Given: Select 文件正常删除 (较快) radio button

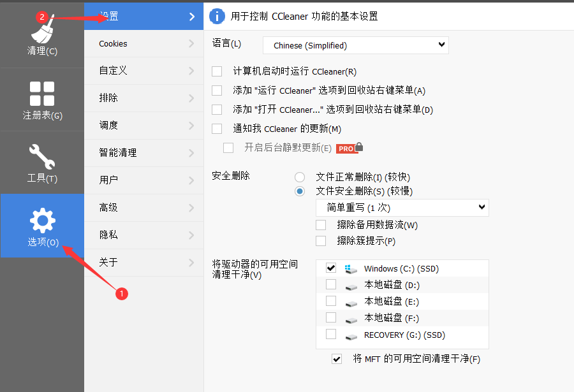Looking at the screenshot, I should (x=300, y=177).
